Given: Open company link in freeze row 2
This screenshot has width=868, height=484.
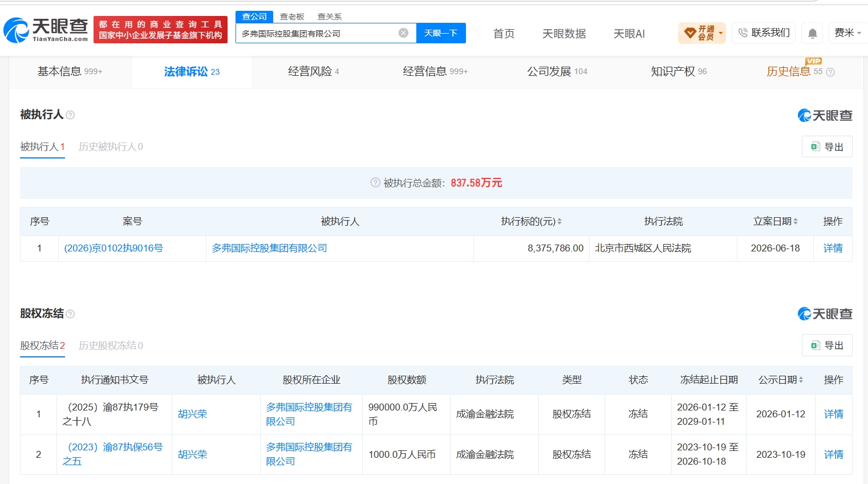Looking at the screenshot, I should coord(309,454).
